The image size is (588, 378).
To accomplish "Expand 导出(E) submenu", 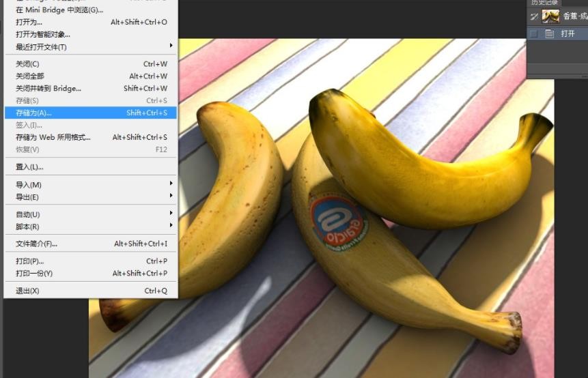I will [x=90, y=197].
